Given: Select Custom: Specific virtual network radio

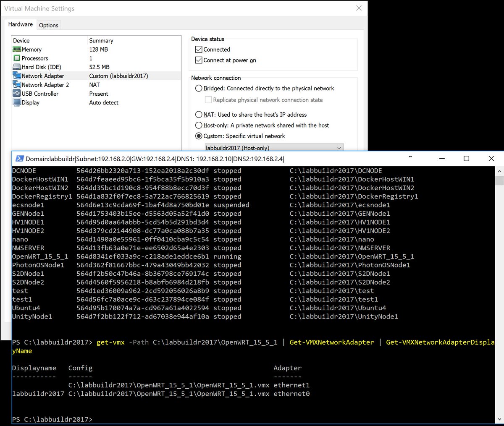Looking at the screenshot, I should (x=199, y=136).
